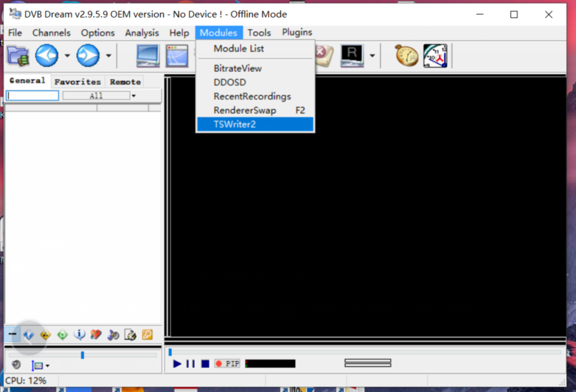Choose BitrateView module
This screenshot has height=392, width=576.
pos(256,68)
